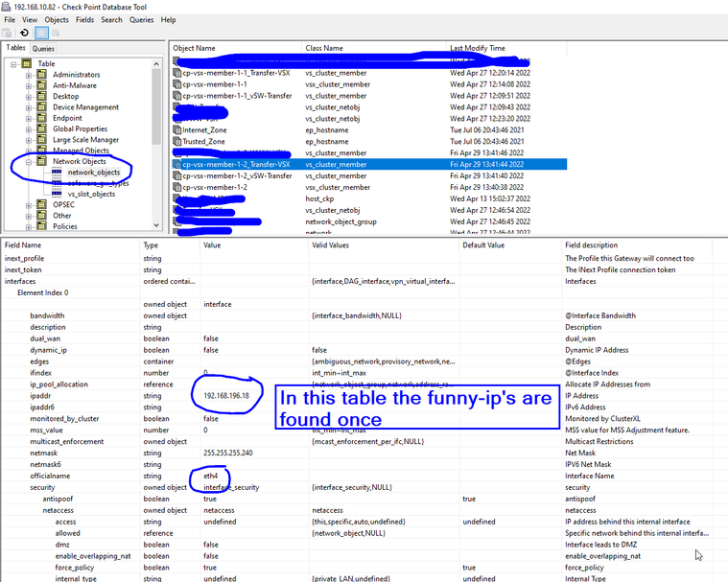Switch to the Queries tab
Viewport: 728px width, 582px height.
pyautogui.click(x=43, y=48)
